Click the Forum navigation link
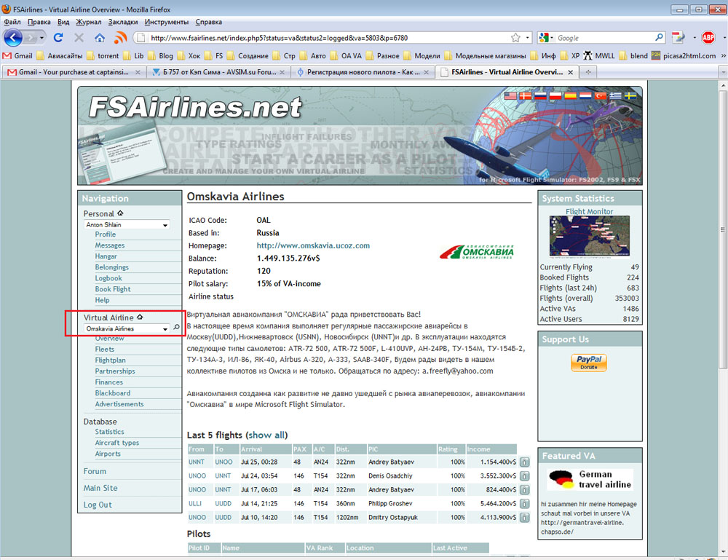The height and width of the screenshot is (560, 728). point(95,471)
